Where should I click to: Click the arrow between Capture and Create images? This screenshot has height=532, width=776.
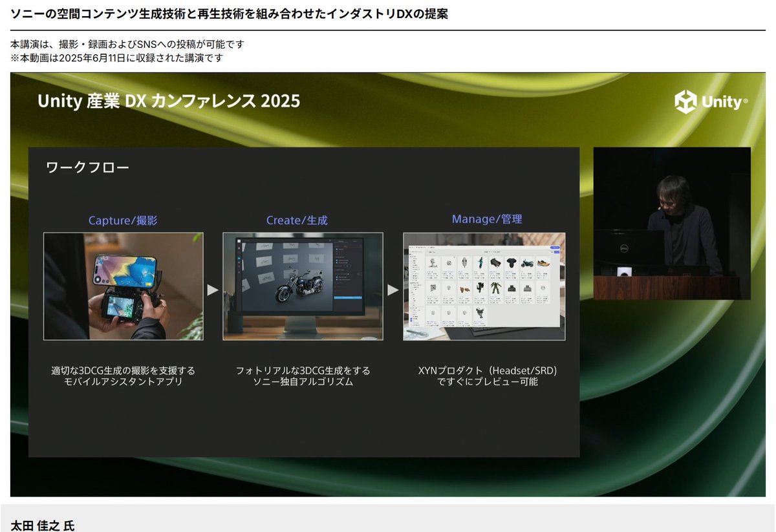[213, 290]
